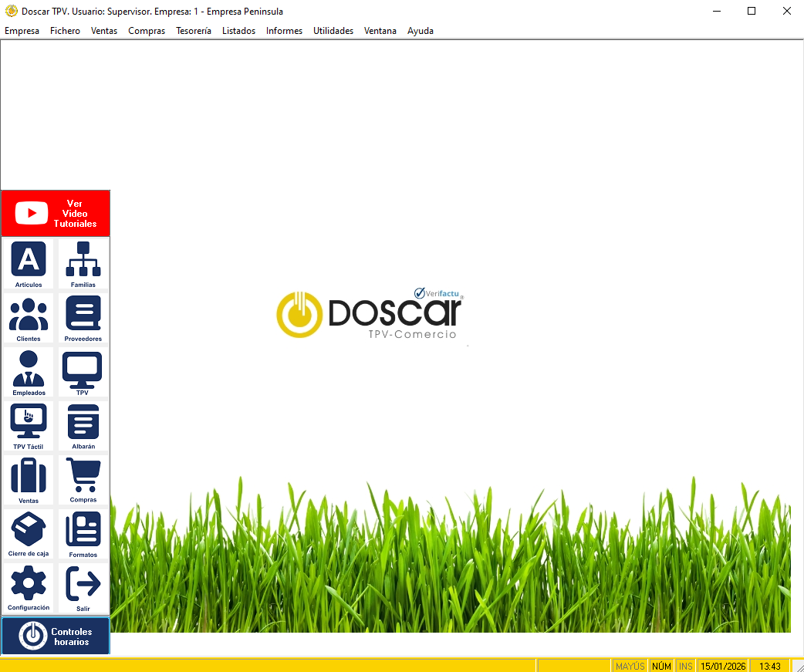Open the Compras shopping cart icon
This screenshot has width=804, height=672.
pos(83,477)
